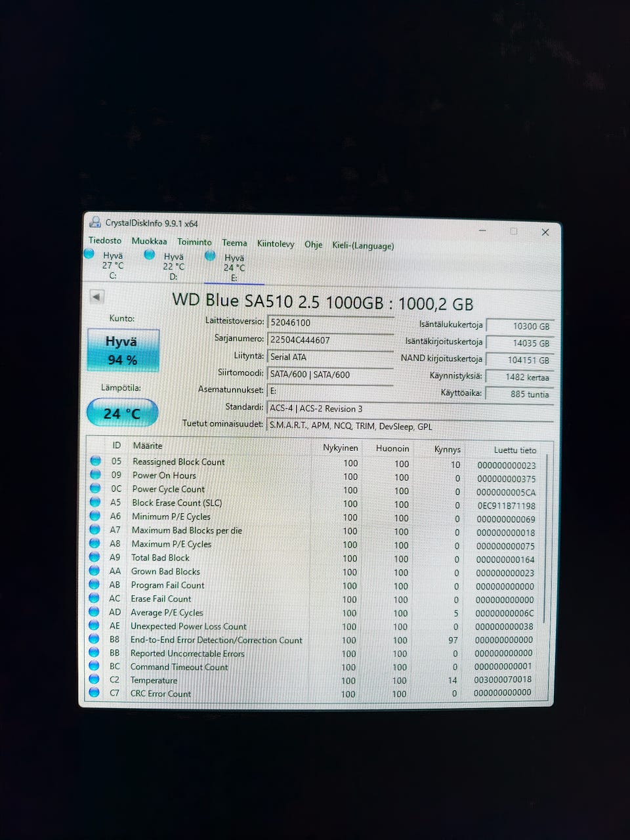Click the previous disk arrow button
Image resolution: width=630 pixels, height=840 pixels.
pos(96,297)
